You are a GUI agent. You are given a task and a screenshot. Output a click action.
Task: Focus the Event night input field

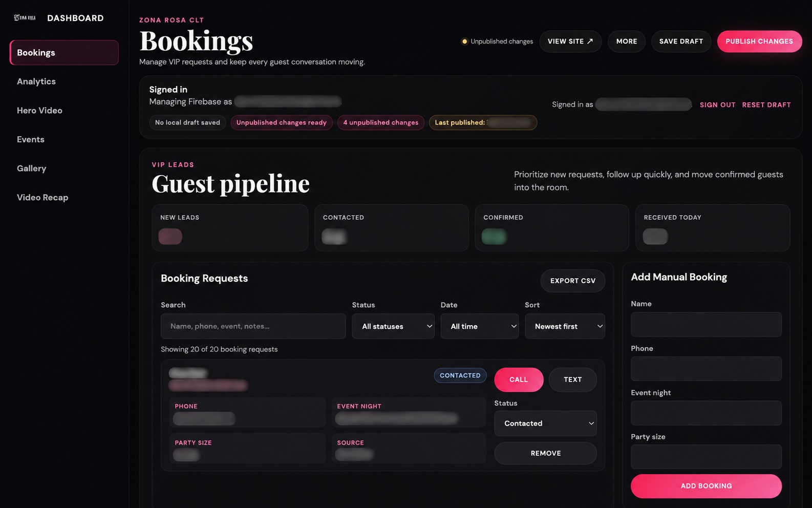point(706,413)
